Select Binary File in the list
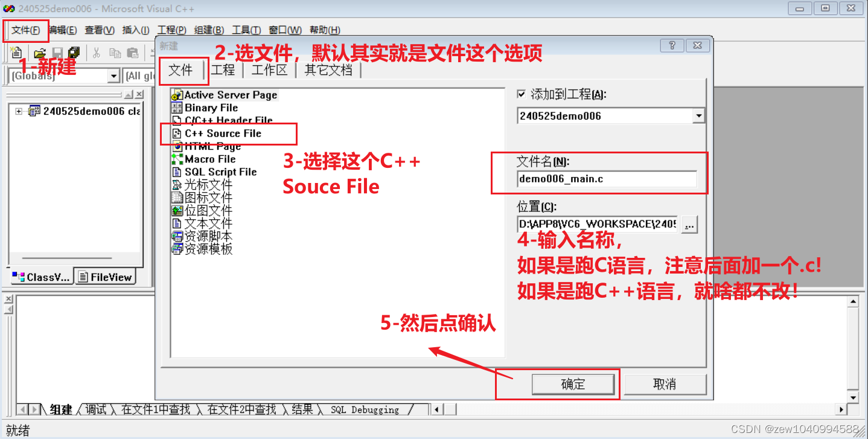The image size is (868, 439). [205, 107]
